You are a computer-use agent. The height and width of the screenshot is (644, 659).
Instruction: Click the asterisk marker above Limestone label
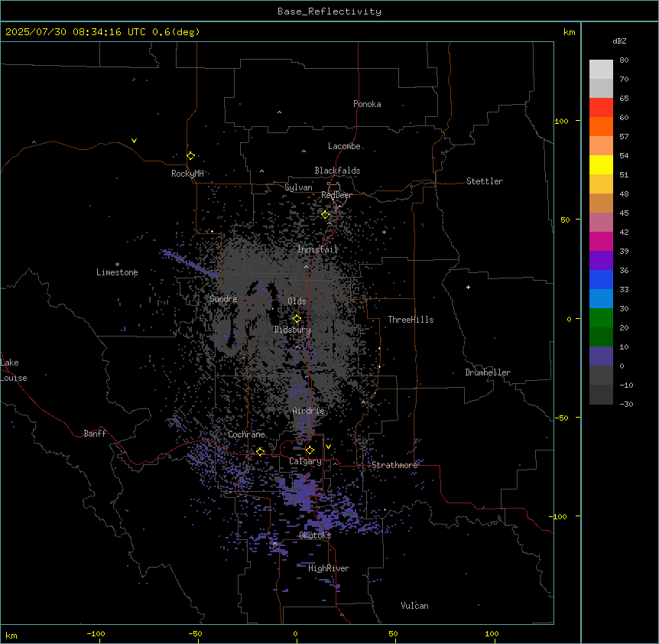(x=117, y=265)
